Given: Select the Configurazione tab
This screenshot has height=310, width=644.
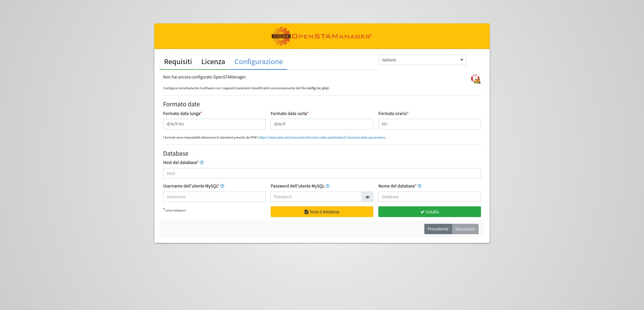Looking at the screenshot, I should point(258,62).
